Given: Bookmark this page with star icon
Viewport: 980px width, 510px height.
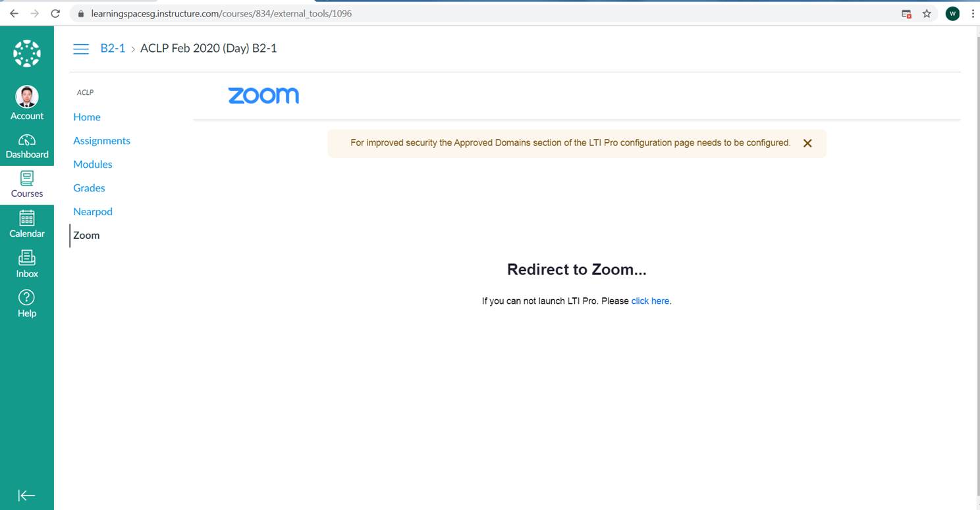Looking at the screenshot, I should coord(927,13).
